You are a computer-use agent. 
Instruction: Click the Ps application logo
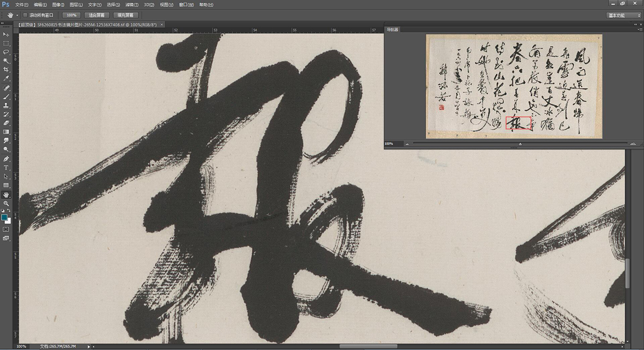pos(5,4)
